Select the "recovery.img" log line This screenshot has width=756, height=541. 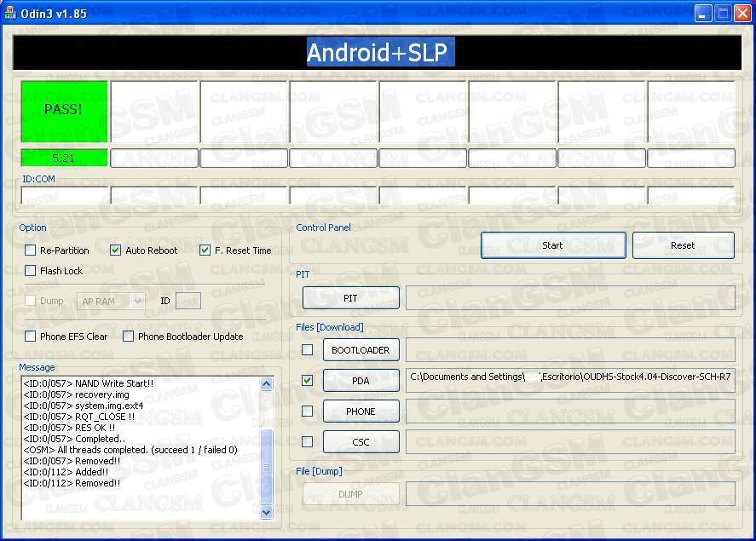(76, 394)
